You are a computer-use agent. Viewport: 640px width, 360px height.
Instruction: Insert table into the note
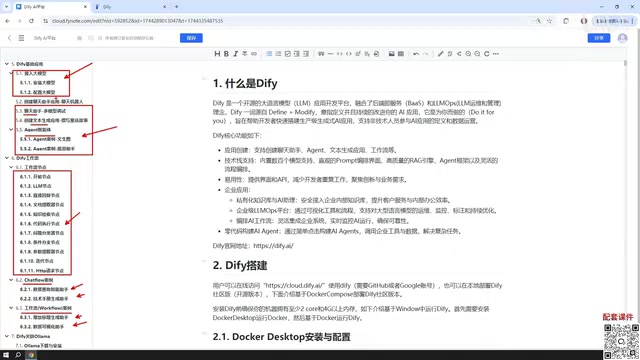point(401,54)
